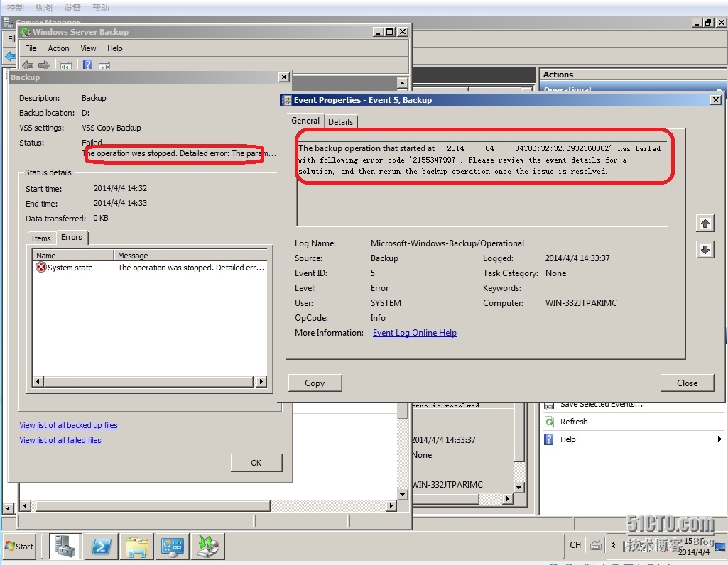This screenshot has height=565, width=728.
Task: Click right scroll arrow in Errors list
Action: pyautogui.click(x=261, y=381)
